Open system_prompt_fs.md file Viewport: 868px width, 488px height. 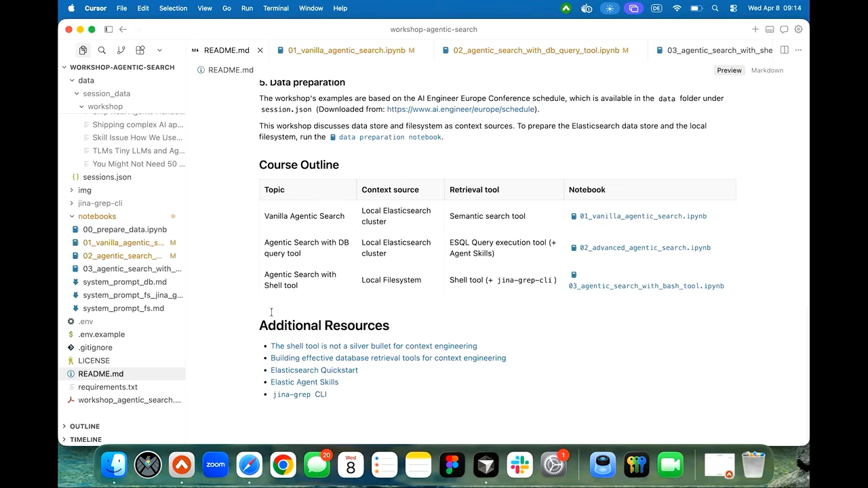pyautogui.click(x=123, y=308)
